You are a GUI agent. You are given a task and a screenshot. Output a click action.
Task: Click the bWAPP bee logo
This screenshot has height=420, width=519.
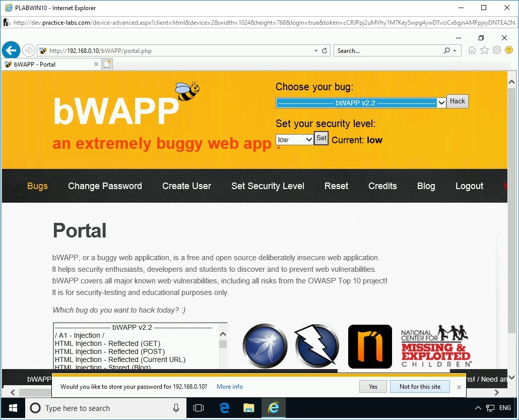(186, 91)
